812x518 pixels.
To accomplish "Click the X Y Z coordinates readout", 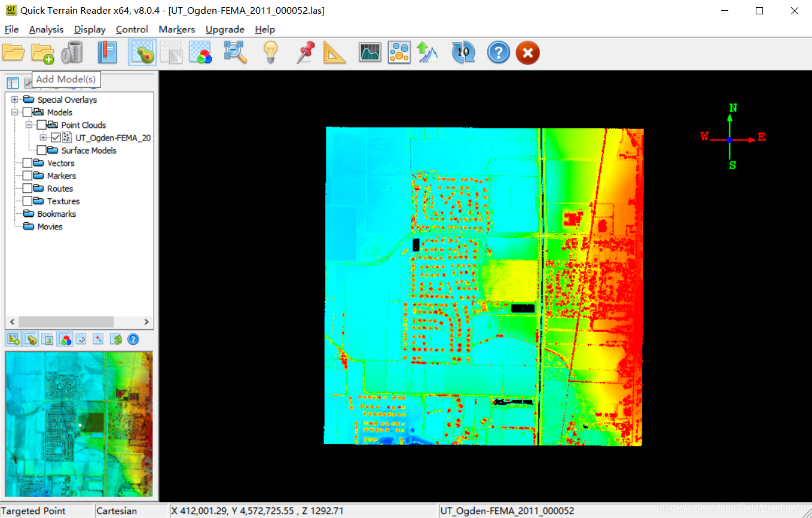I will [257, 511].
